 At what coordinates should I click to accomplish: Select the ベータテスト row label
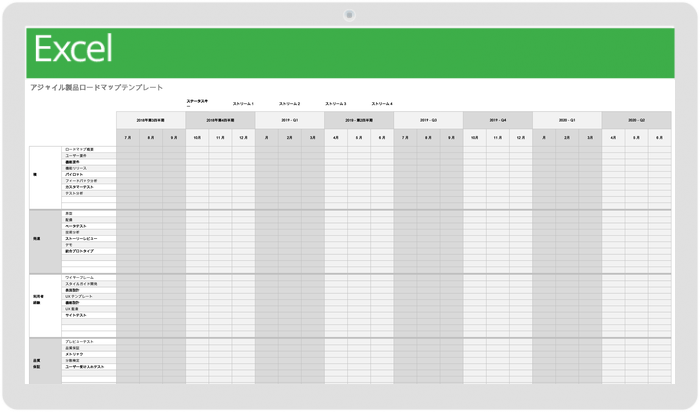tap(76, 226)
